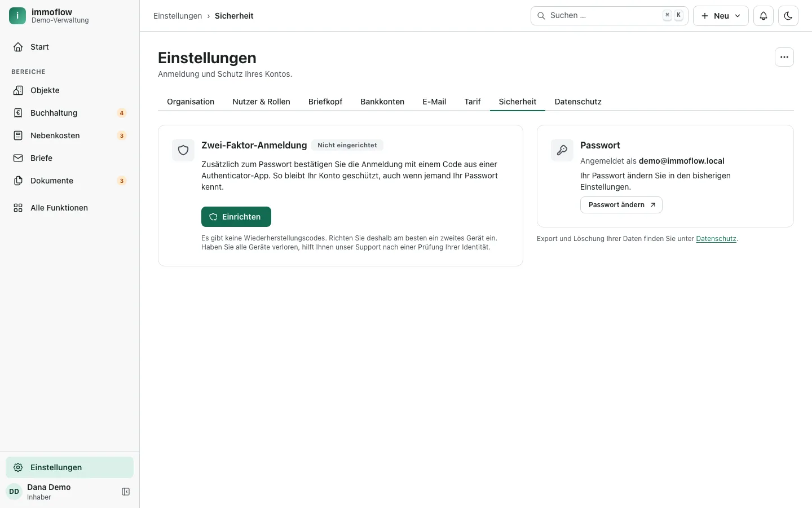Click Einstellungen breadcrumb link
The width and height of the screenshot is (812, 508).
178,16
